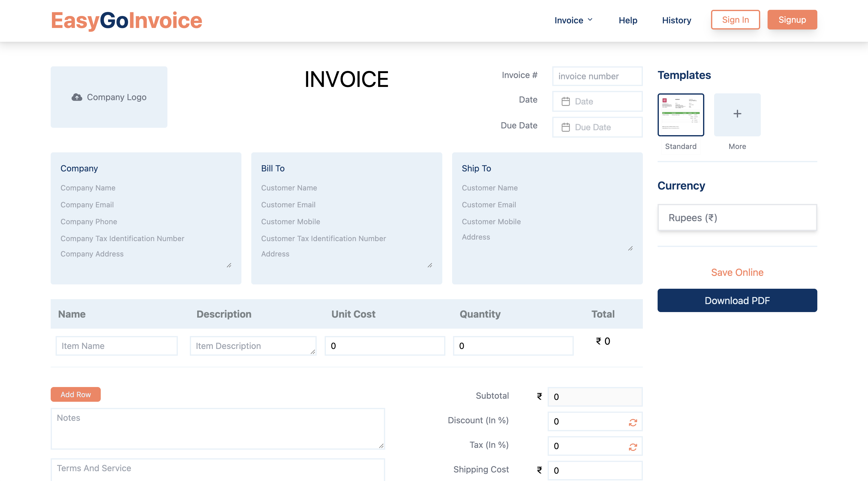Open the Currency selector showing Rupees
The width and height of the screenshot is (868, 481).
click(x=737, y=218)
